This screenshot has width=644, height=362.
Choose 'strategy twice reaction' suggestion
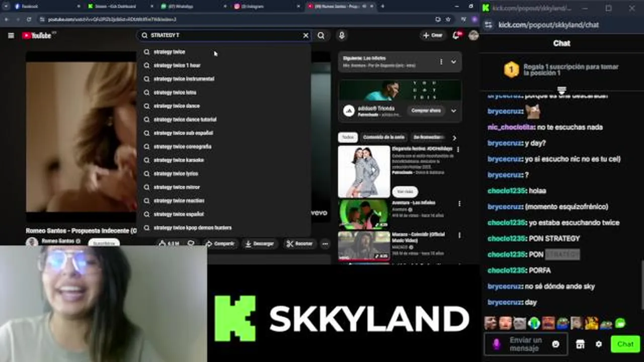pyautogui.click(x=224, y=201)
